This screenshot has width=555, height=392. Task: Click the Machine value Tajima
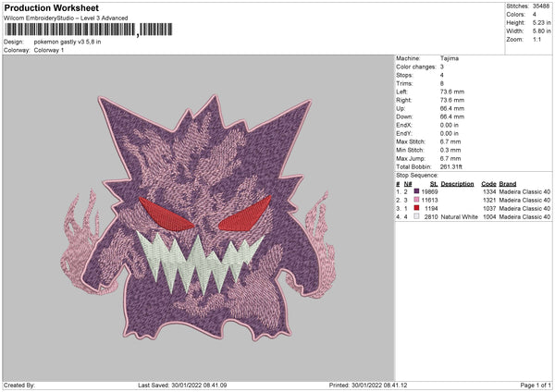tap(450, 58)
